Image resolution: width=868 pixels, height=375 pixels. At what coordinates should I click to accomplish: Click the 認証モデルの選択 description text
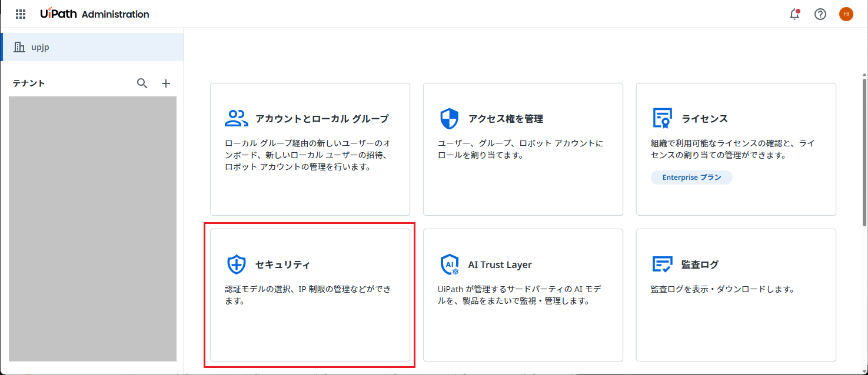pos(308,295)
